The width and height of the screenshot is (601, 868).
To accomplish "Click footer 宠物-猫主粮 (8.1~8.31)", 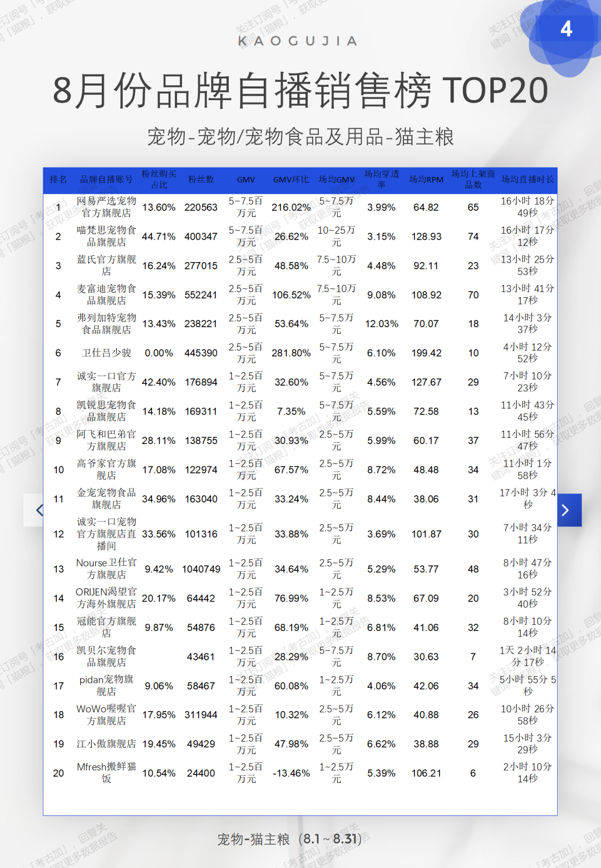I will click(289, 839).
